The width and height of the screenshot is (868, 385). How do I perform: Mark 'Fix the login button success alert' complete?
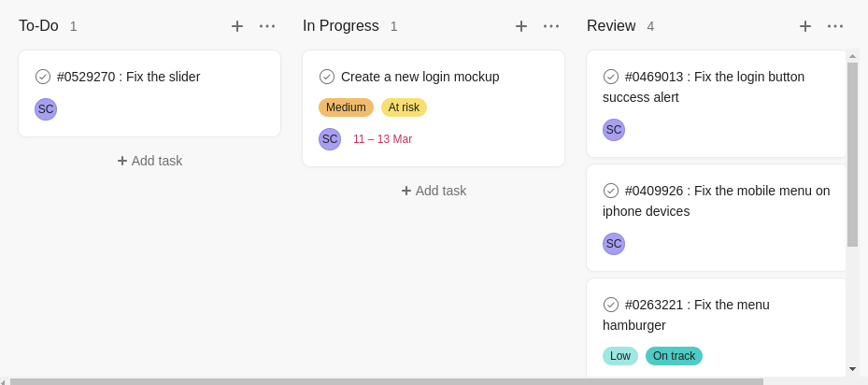click(x=610, y=77)
